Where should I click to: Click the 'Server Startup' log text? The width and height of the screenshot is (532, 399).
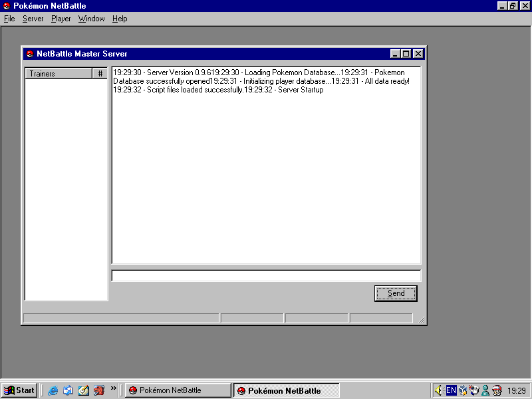point(301,90)
